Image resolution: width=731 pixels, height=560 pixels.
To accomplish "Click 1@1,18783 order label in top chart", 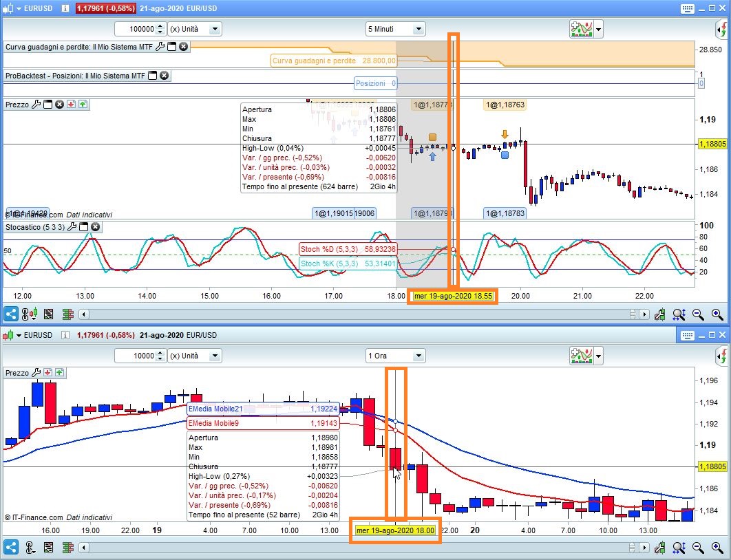I will click(505, 213).
